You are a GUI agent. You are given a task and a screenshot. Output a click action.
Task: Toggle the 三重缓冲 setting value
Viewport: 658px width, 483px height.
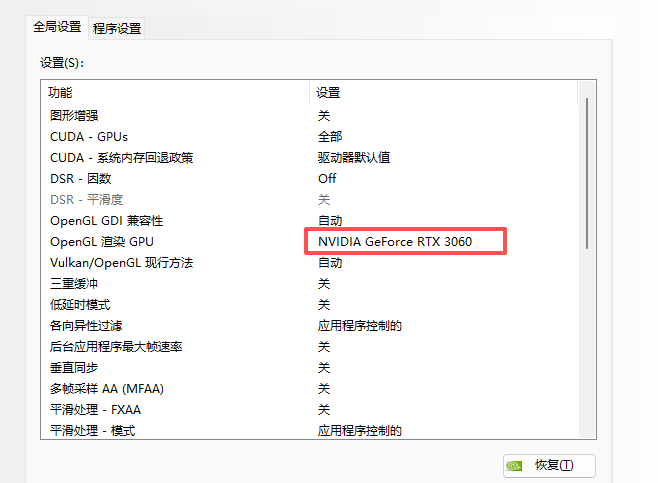[324, 283]
